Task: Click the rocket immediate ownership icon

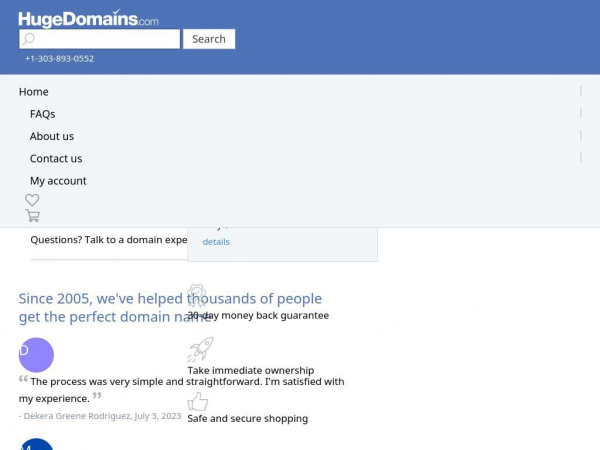Action: (201, 349)
